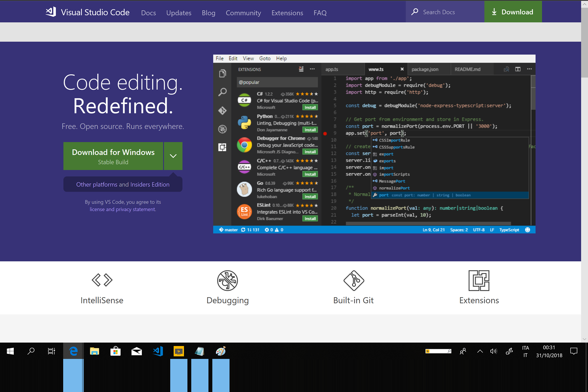
Task: Click the page scrollbar up arrow
Action: (x=585, y=4)
